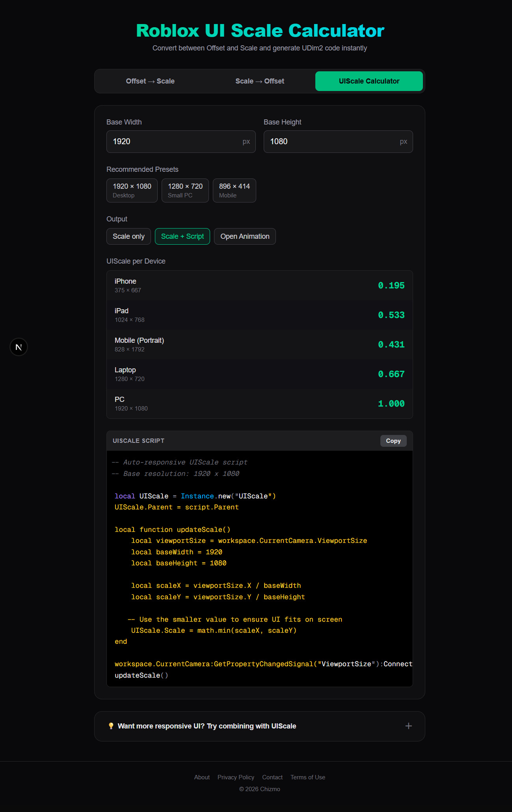Click the UIScale.Parent = script.Parent line

pyautogui.click(x=177, y=507)
